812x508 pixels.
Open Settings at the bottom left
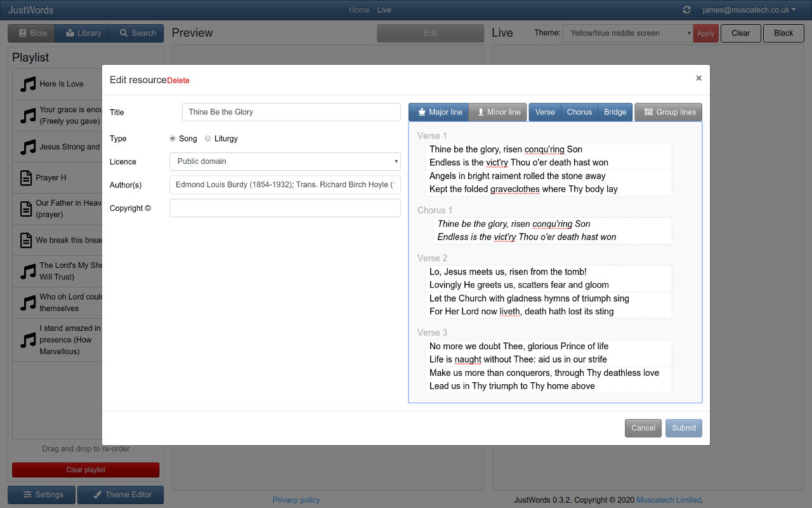pyautogui.click(x=42, y=495)
